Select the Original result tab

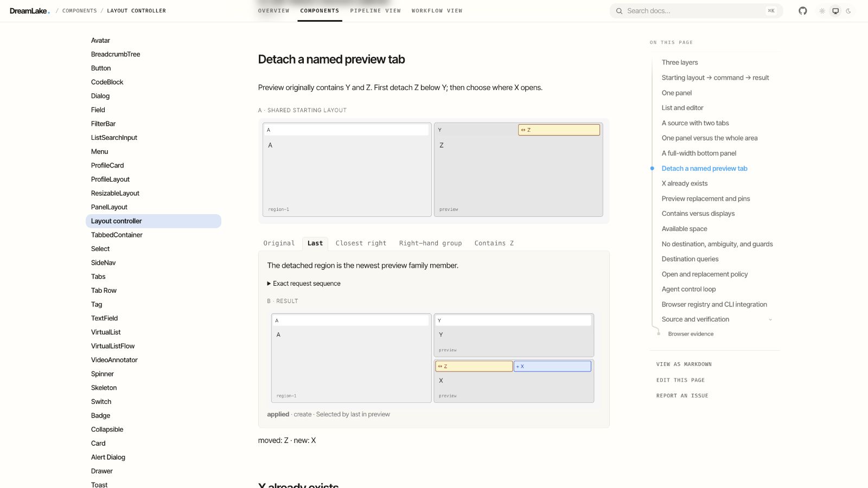tap(279, 243)
